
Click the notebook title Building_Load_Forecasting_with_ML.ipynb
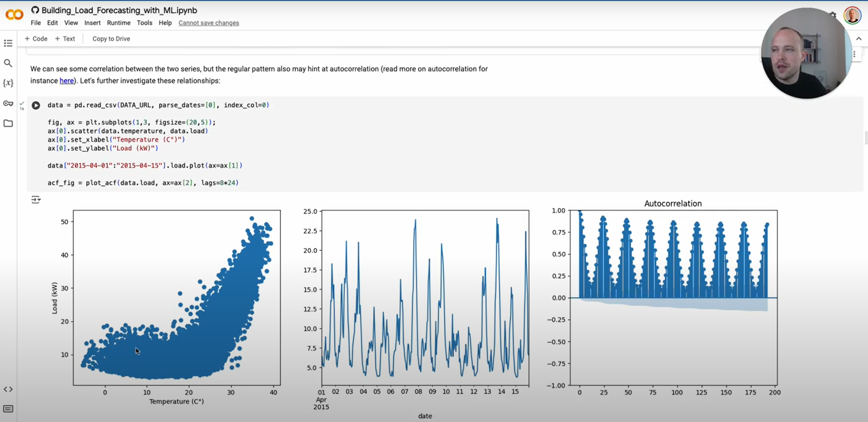click(119, 10)
